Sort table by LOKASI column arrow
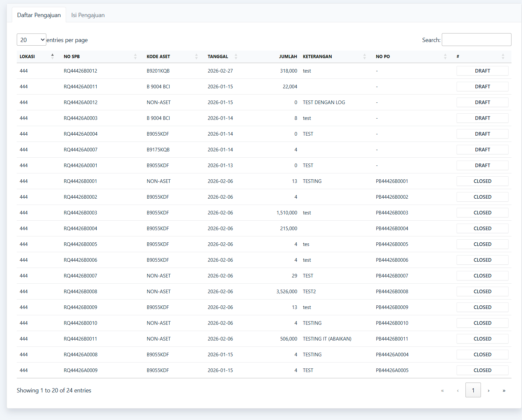The height and width of the screenshot is (420, 522). click(52, 56)
